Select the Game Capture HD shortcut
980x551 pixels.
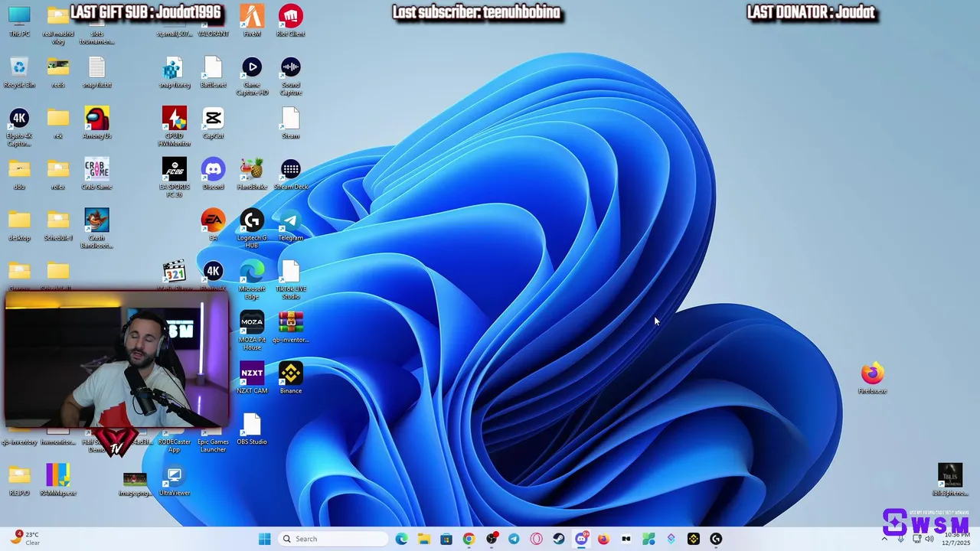tap(252, 77)
